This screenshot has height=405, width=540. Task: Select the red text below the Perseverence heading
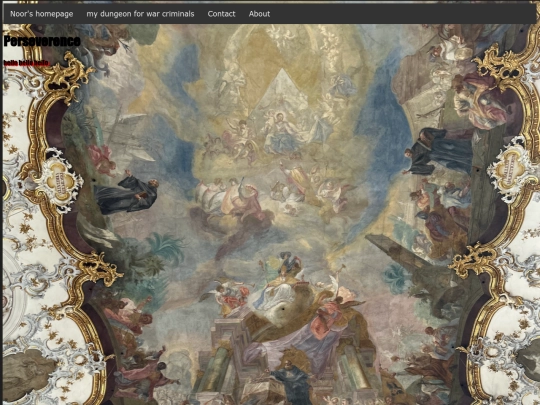[x=27, y=63]
